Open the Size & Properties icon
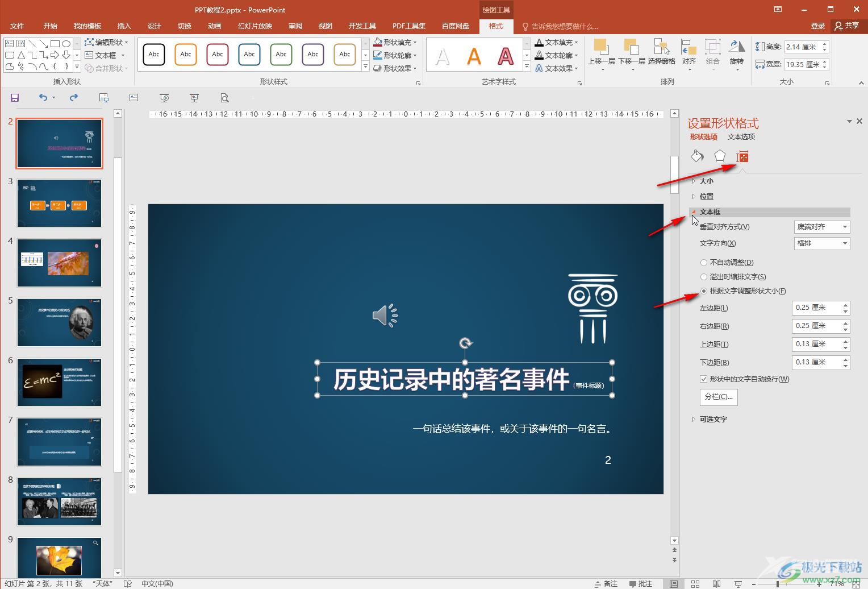 tap(742, 156)
